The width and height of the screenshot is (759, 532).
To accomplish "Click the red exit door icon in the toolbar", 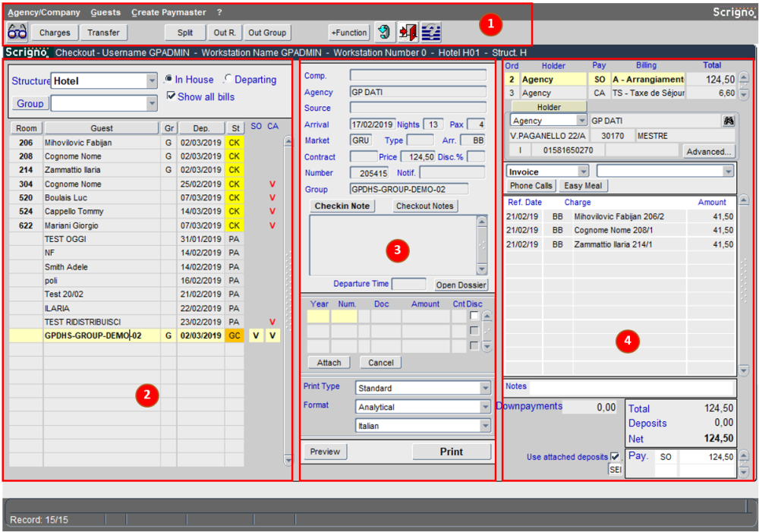I will (408, 32).
